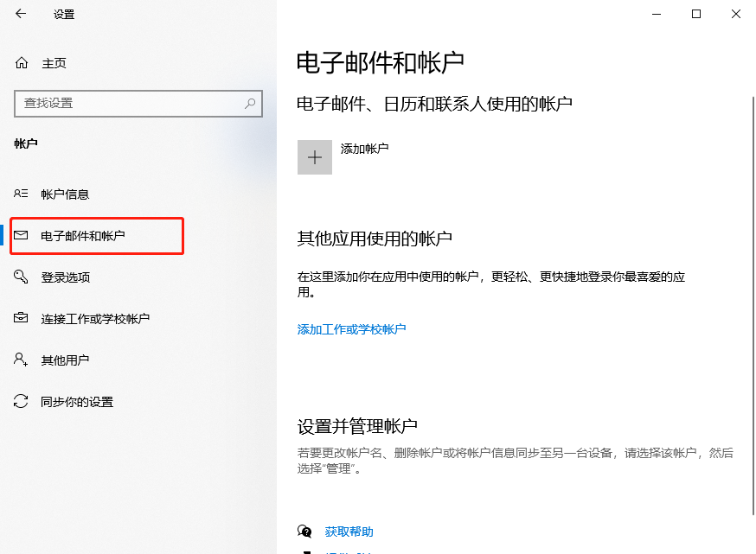Screen dimensions: 756x554
Task: Minimize the Settings window
Action: pos(656,14)
